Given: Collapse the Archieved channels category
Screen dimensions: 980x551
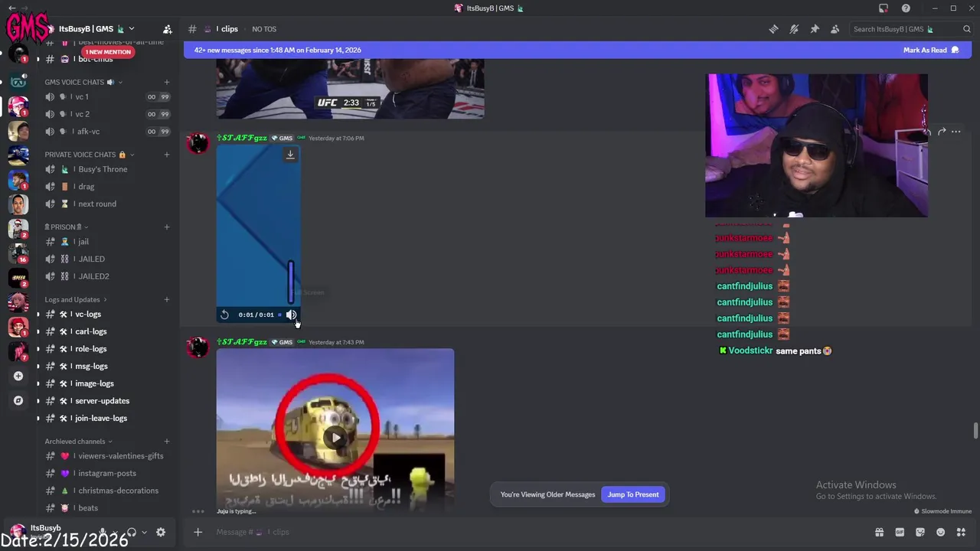Looking at the screenshot, I should [78, 442].
